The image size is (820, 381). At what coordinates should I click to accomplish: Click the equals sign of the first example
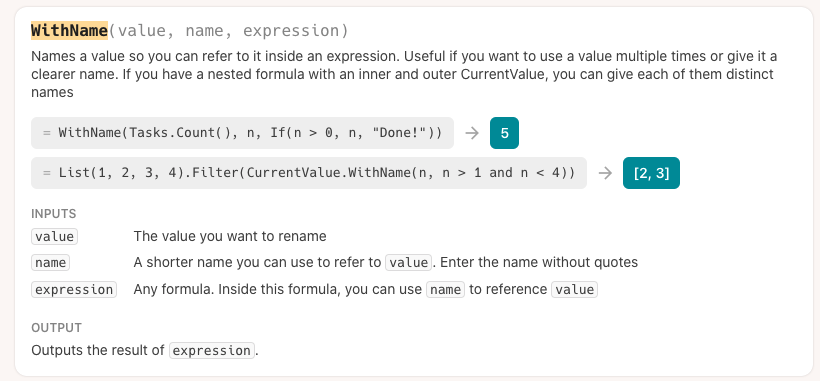[47, 133]
